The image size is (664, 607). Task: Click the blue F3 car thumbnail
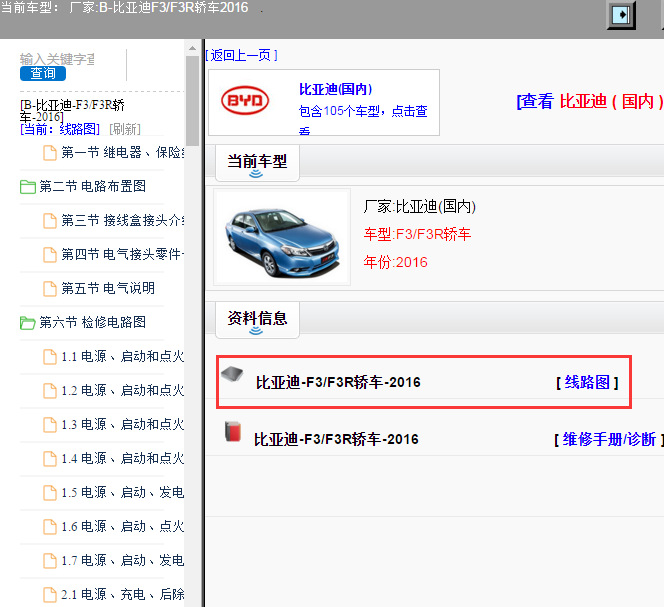[282, 238]
